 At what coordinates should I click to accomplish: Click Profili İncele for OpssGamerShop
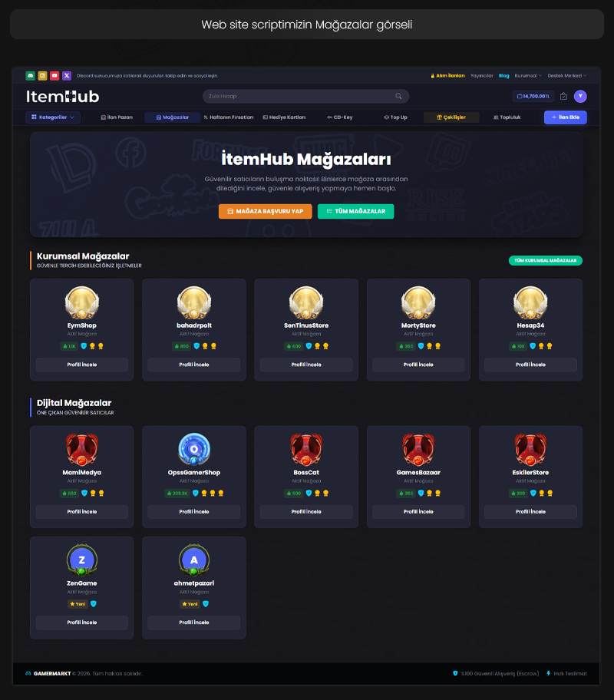pos(194,512)
